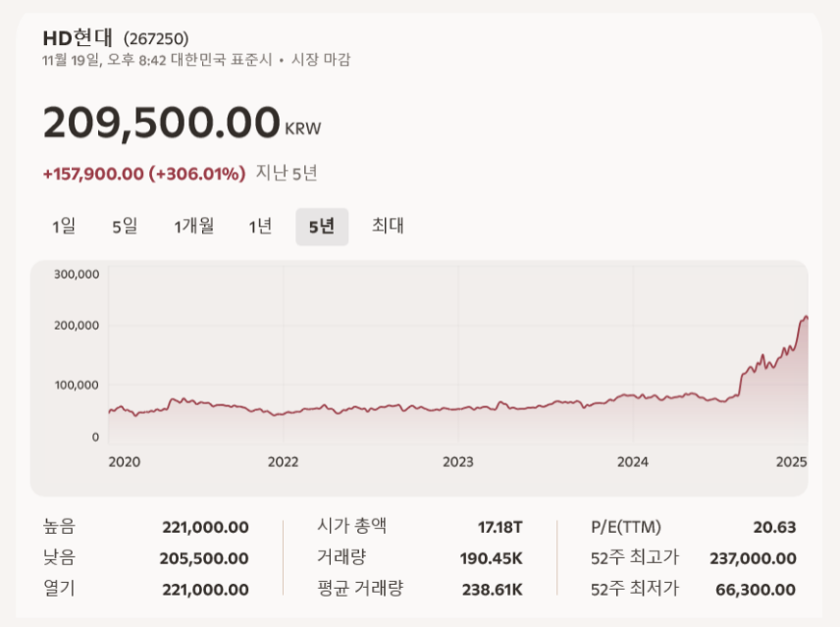Click the 열기 label

coord(60,589)
